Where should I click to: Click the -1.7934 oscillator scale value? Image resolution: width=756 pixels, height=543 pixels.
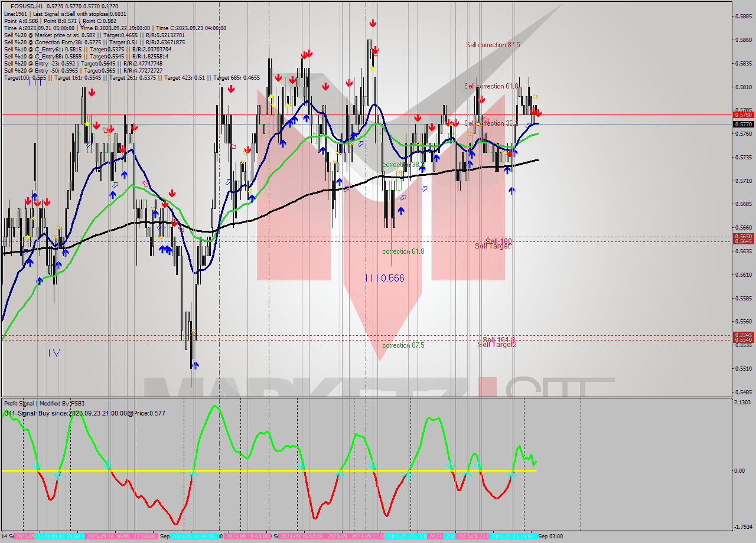(x=743, y=526)
